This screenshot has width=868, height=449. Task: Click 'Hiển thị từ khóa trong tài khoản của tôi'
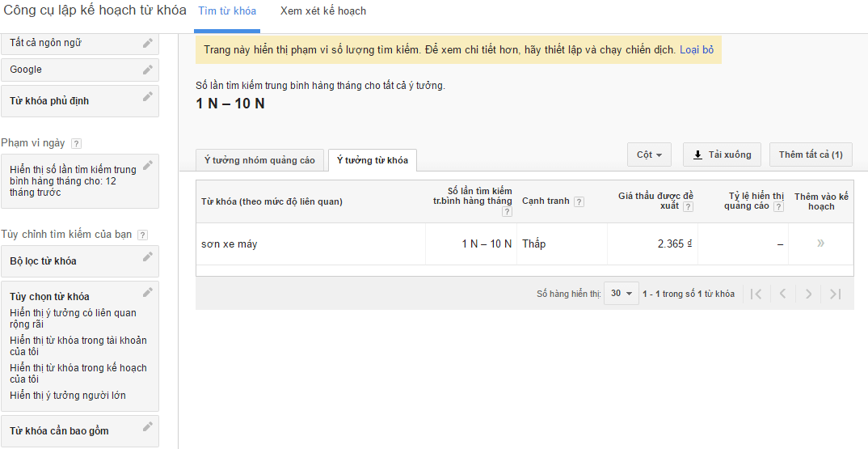point(78,346)
